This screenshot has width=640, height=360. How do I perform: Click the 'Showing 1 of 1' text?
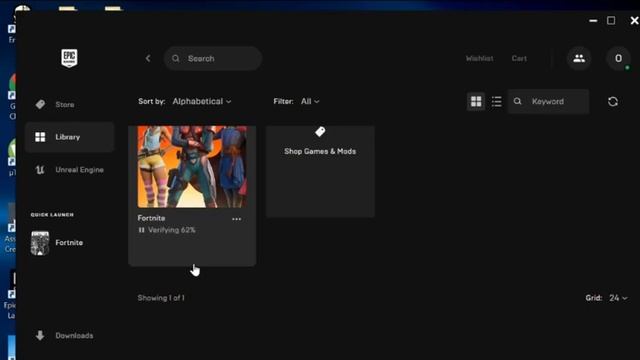pos(161,298)
